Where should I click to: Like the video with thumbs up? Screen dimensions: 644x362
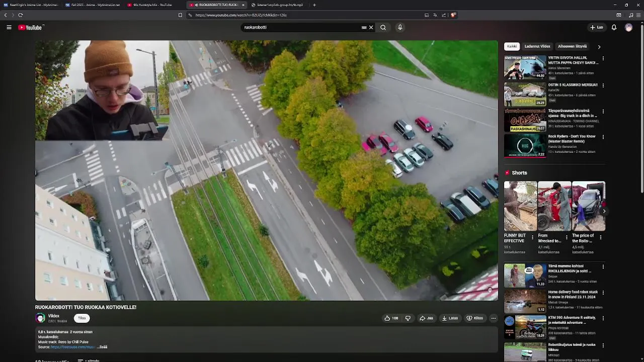(x=391, y=318)
